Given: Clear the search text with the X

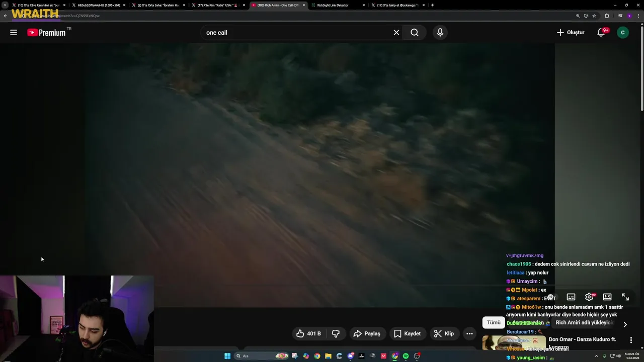Looking at the screenshot, I should pyautogui.click(x=396, y=33).
